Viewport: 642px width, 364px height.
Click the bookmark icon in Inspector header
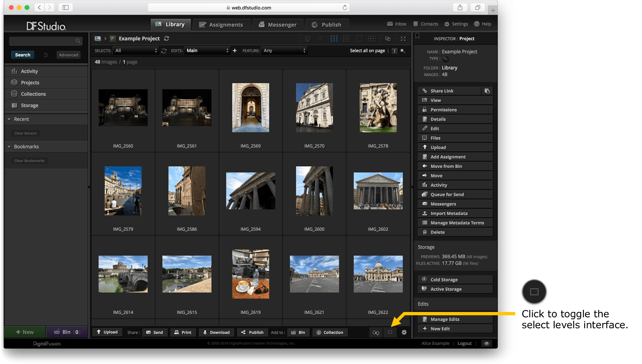pos(417,37)
